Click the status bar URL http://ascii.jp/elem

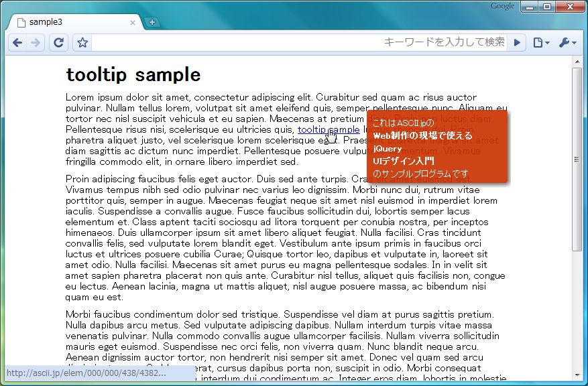click(x=86, y=373)
